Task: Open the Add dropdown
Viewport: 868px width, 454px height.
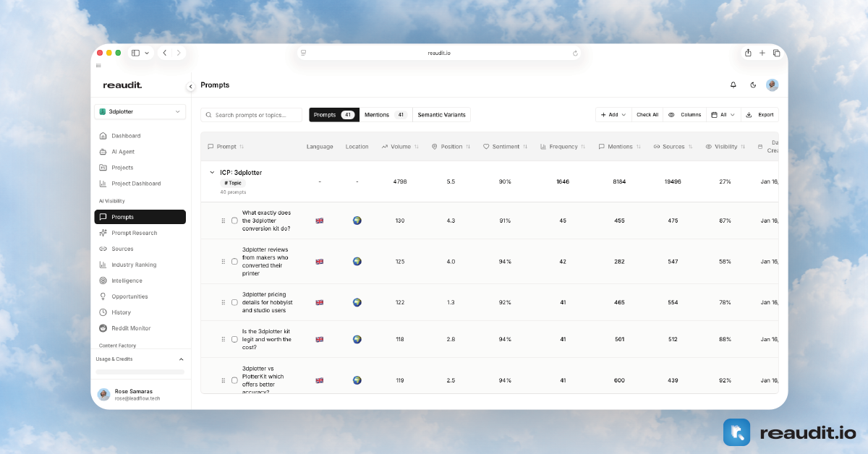Action: click(613, 115)
